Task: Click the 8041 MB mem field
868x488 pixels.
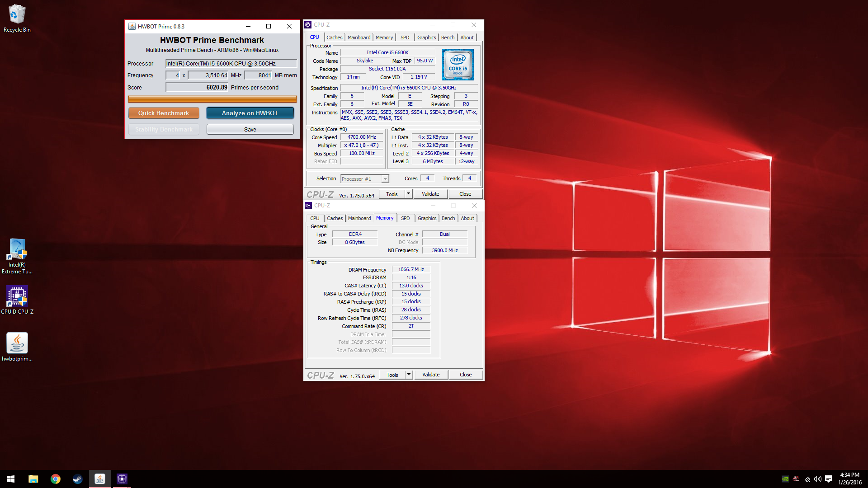Action: [259, 75]
